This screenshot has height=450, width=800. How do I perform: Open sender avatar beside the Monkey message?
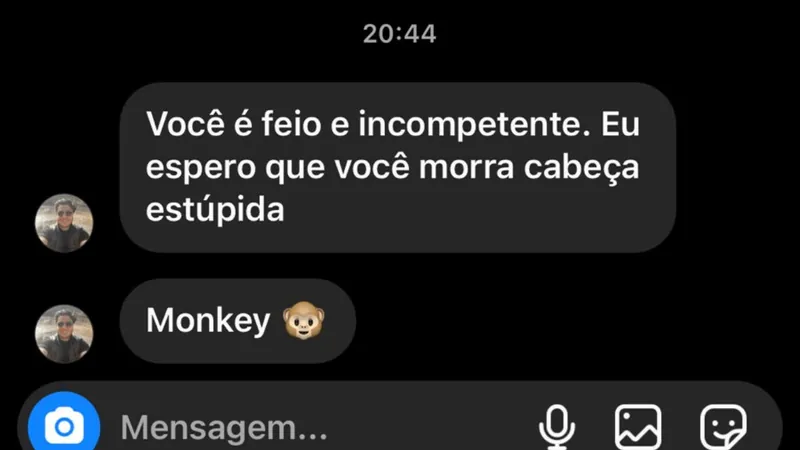64,334
